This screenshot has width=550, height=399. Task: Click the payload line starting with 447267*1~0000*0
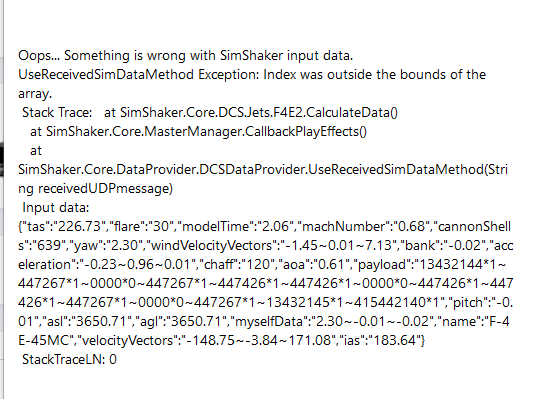pos(266,283)
